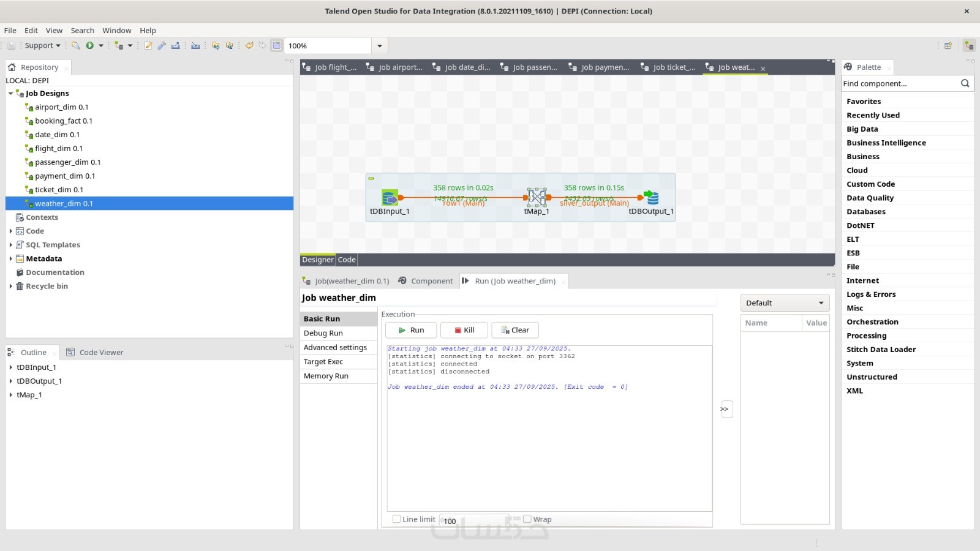This screenshot has width=980, height=551.
Task: Select the tDBOutput_1 component on the canvas
Action: 651,197
